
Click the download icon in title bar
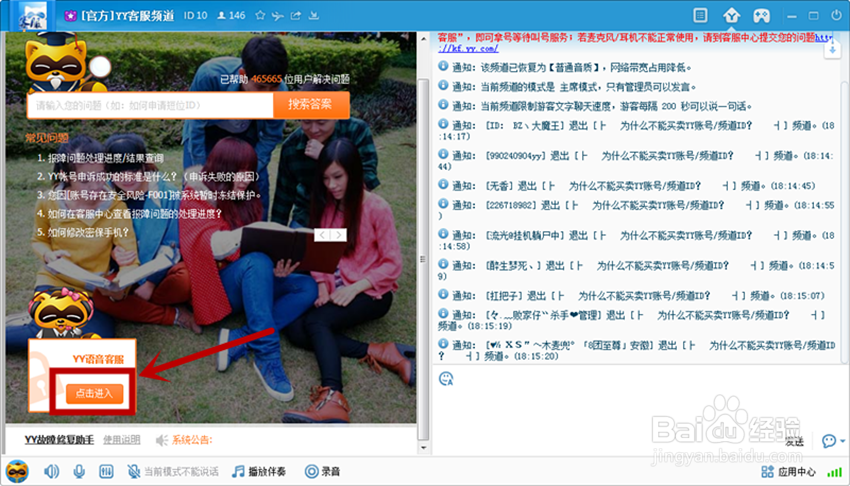pos(313,15)
